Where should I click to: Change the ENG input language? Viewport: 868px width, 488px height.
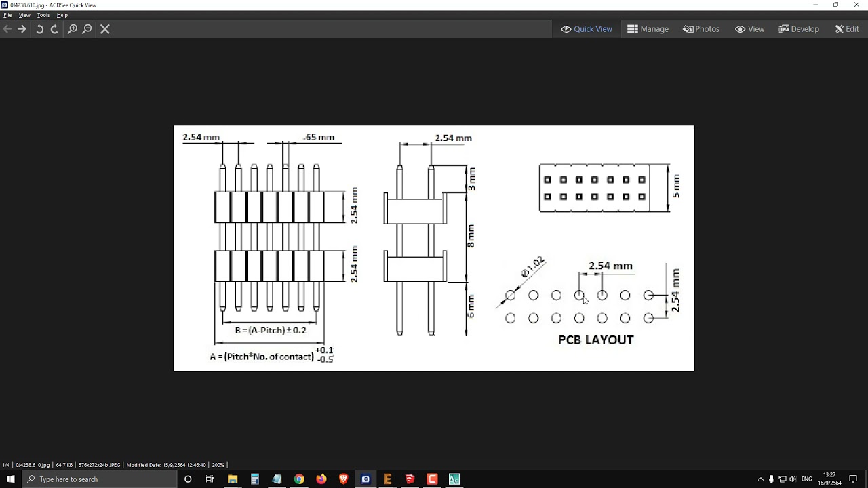807,479
